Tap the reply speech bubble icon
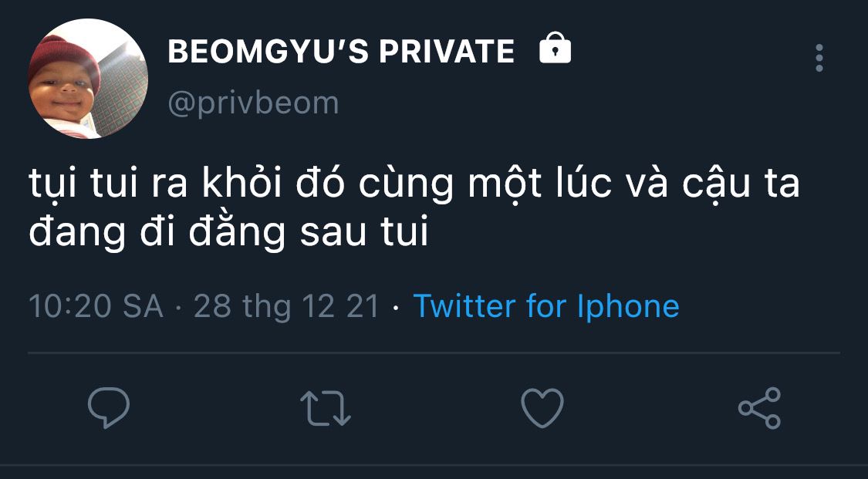 109,407
